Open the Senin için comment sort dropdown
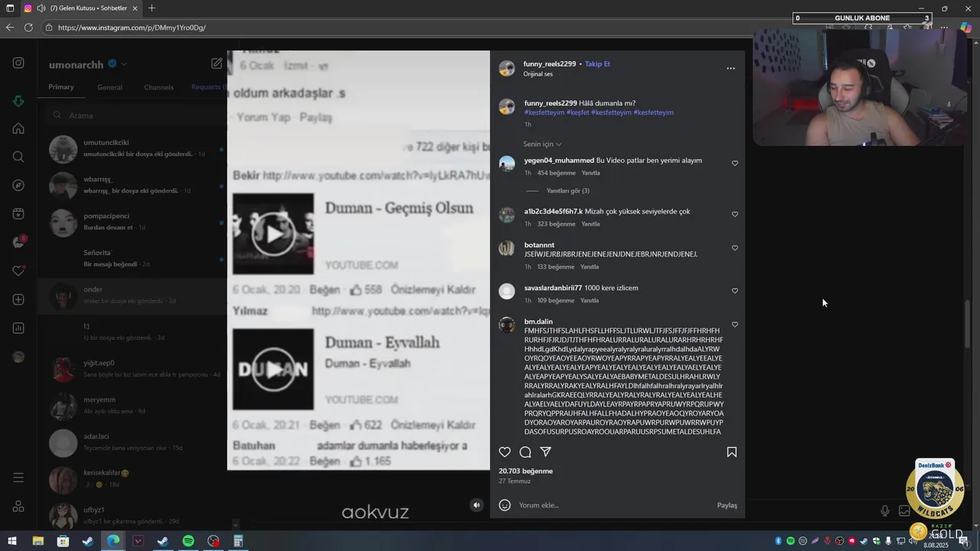980x551 pixels. (x=543, y=144)
